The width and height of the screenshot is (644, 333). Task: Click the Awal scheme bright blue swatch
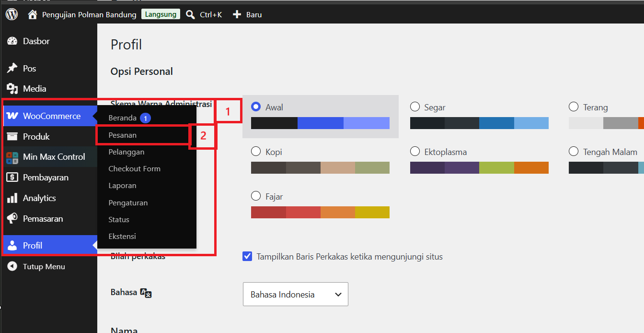321,123
